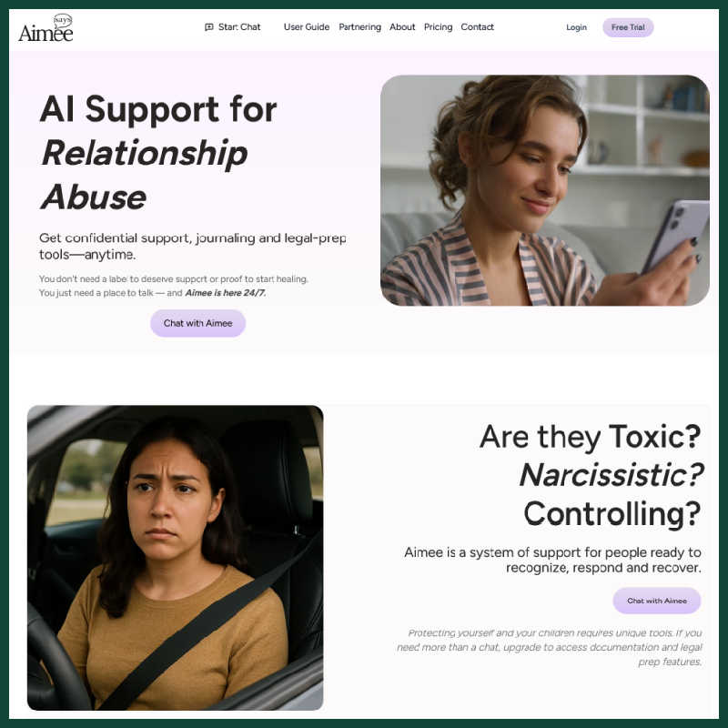728x728 pixels.
Task: Click Chat with Aimee under the hero text
Action: click(197, 323)
